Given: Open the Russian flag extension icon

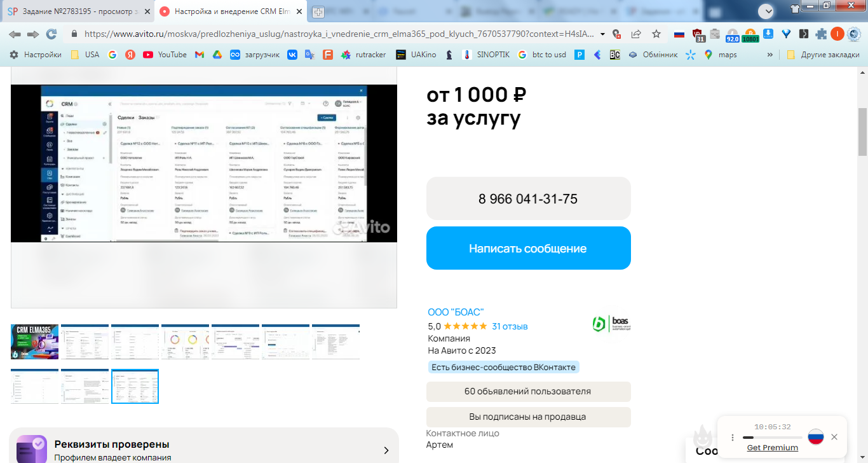Looking at the screenshot, I should click(679, 34).
